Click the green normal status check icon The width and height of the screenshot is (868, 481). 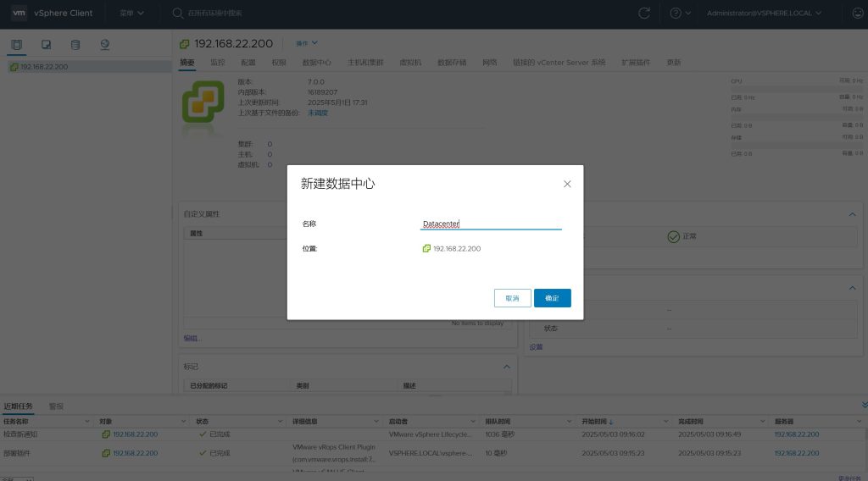click(x=673, y=236)
